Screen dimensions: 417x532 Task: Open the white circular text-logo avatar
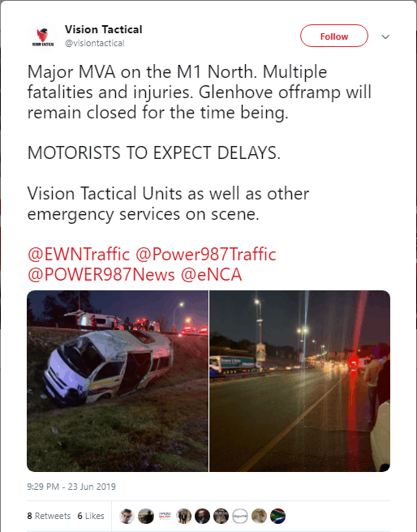(240, 516)
